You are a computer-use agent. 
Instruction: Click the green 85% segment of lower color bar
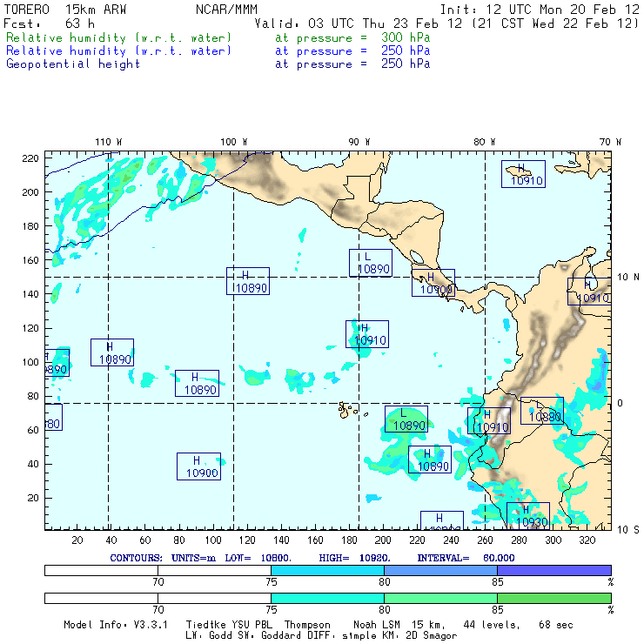[x=553, y=598]
